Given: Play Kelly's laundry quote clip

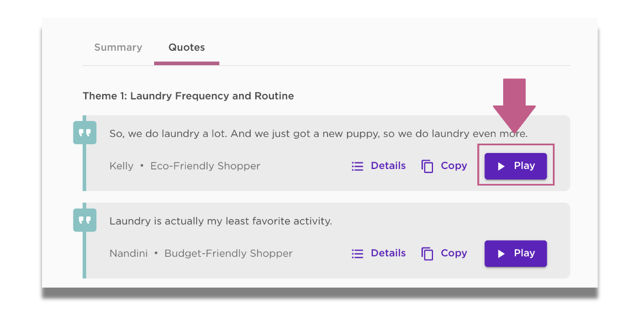Looking at the screenshot, I should [x=515, y=166].
